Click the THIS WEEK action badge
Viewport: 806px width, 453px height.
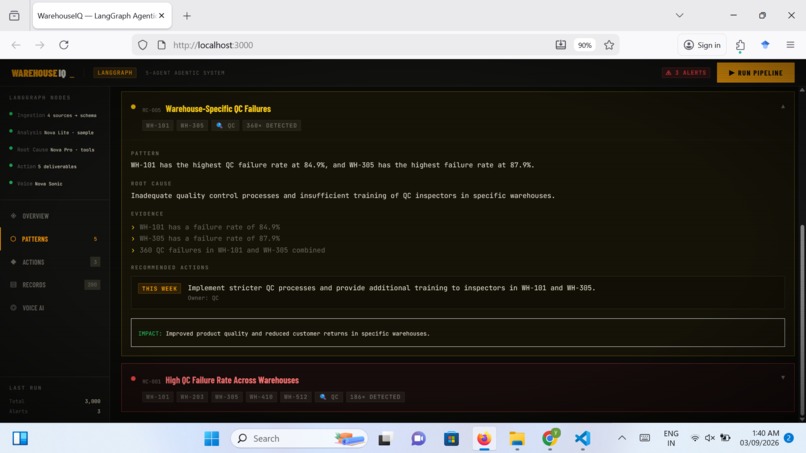coord(159,288)
